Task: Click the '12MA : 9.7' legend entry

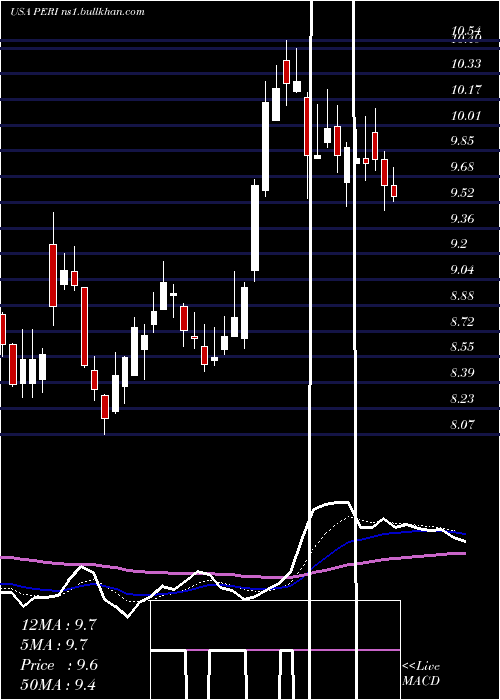Action: point(59,625)
